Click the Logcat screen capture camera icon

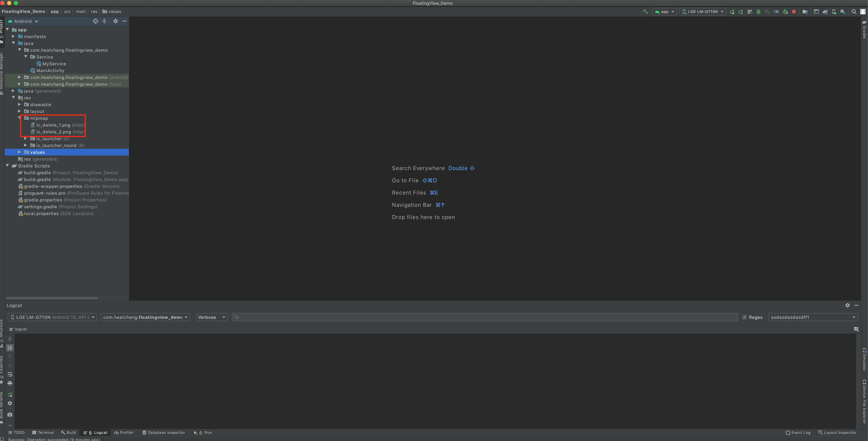pos(10,414)
